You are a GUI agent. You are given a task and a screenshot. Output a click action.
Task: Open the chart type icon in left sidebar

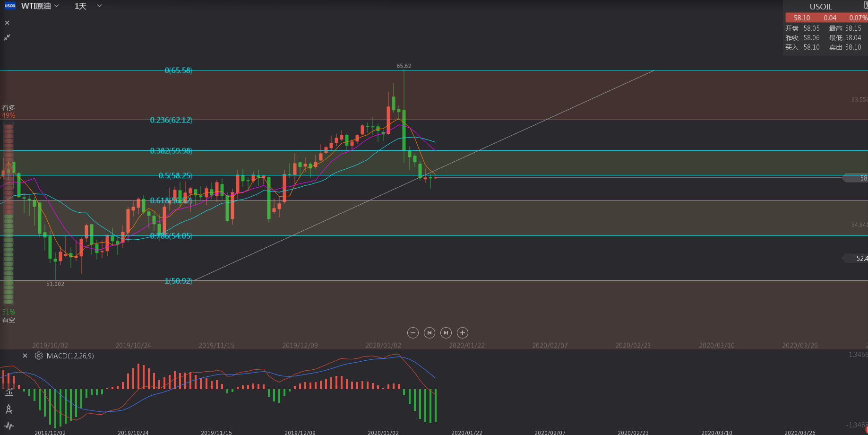[9, 392]
